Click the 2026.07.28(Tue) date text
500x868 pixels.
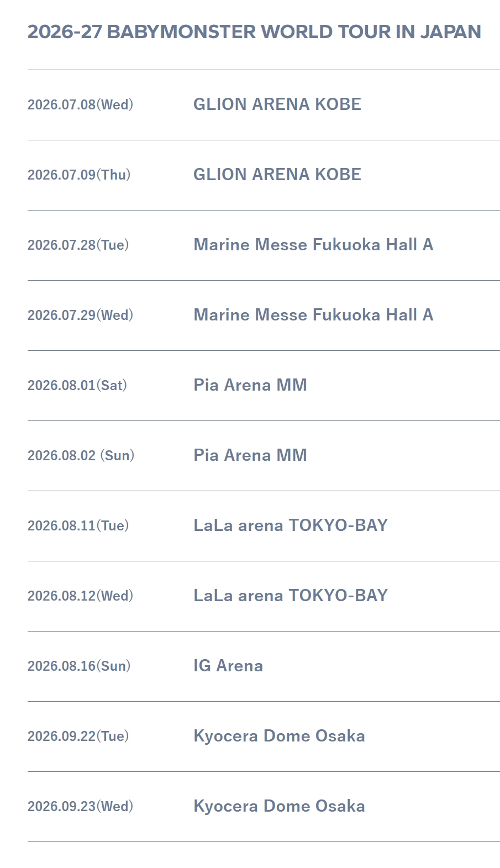coord(78,245)
